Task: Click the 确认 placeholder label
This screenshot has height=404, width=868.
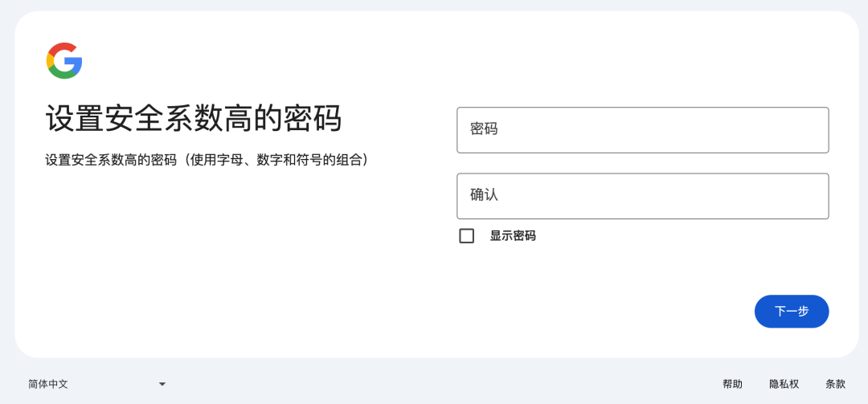Action: point(484,194)
